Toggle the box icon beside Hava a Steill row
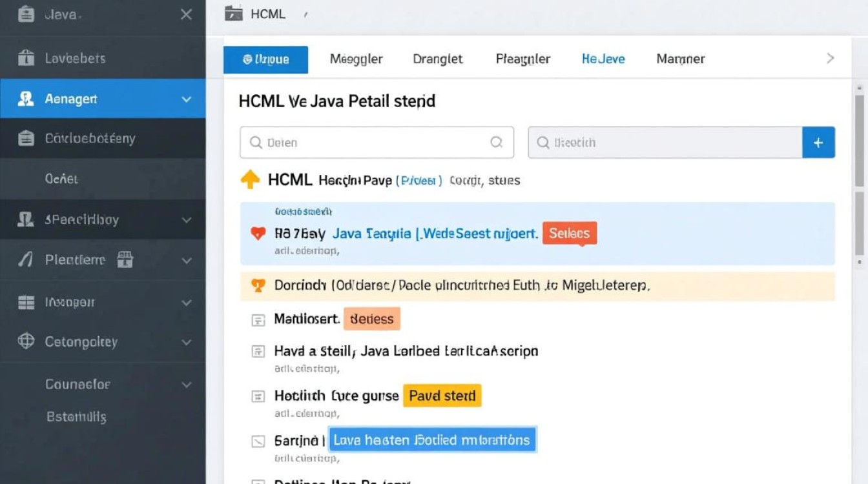The height and width of the screenshot is (484, 868). (258, 352)
